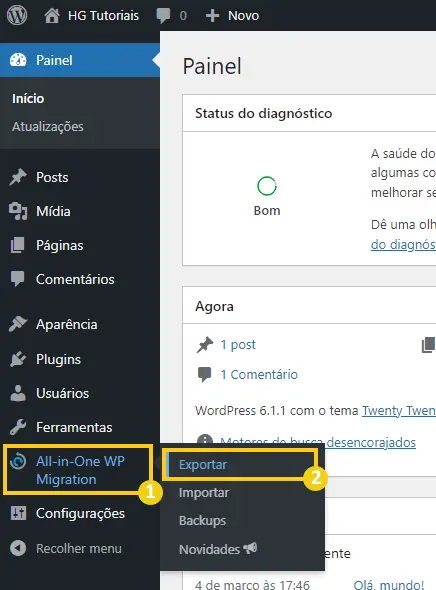Viewport: 436px width, 590px height.
Task: Open the Atualizações submenu item
Action: pyautogui.click(x=48, y=126)
